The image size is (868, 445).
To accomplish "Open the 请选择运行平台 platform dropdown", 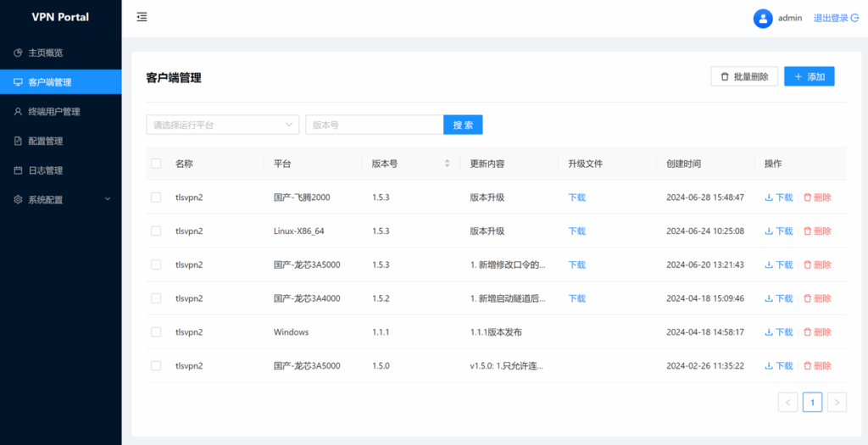I will point(222,125).
